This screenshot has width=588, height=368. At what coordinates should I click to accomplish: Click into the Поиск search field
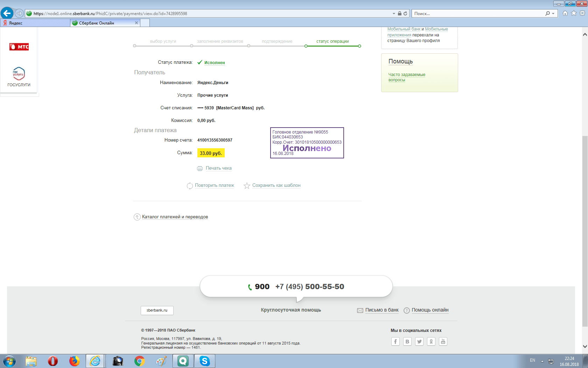click(x=478, y=14)
